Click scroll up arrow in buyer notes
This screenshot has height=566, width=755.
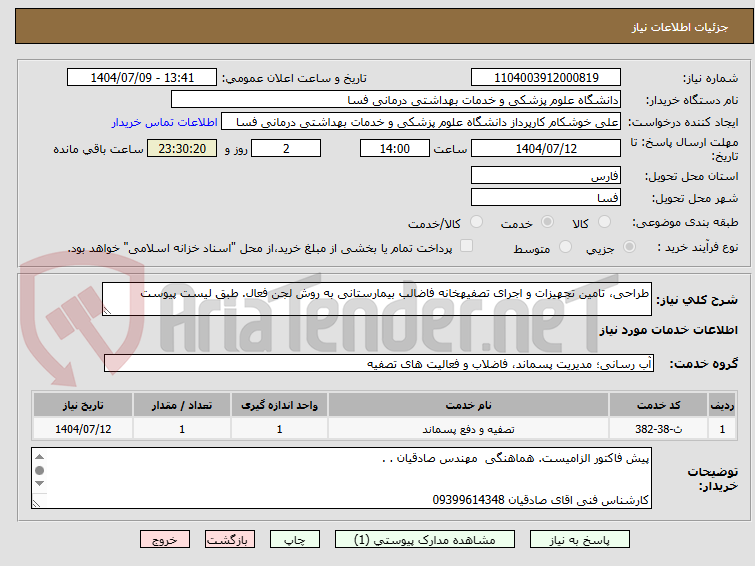[39, 457]
